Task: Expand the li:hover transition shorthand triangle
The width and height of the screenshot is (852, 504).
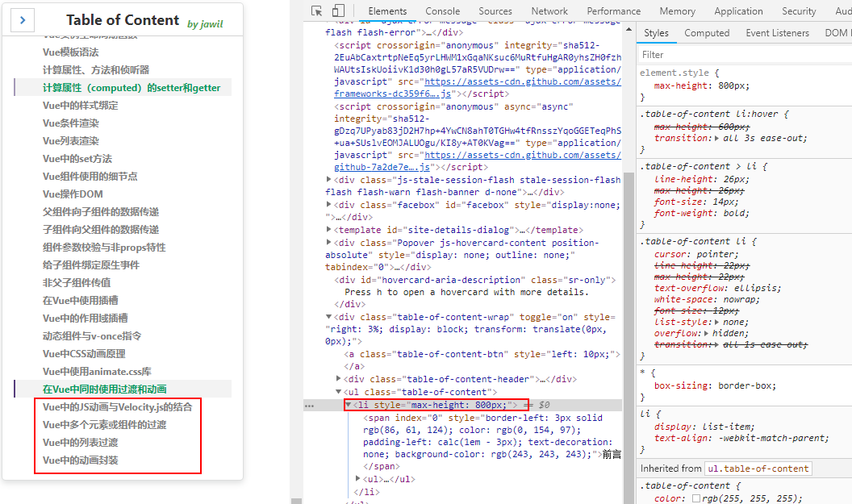Action: click(716, 139)
